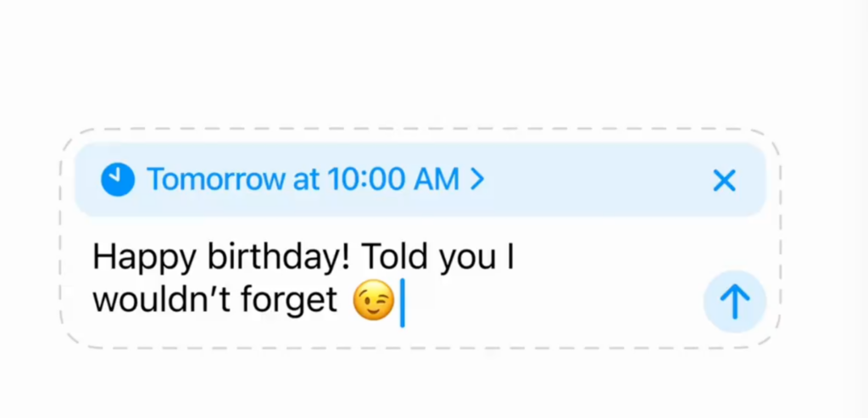Dismiss the scheduled time with X
Image resolution: width=868 pixels, height=418 pixels.
(724, 181)
